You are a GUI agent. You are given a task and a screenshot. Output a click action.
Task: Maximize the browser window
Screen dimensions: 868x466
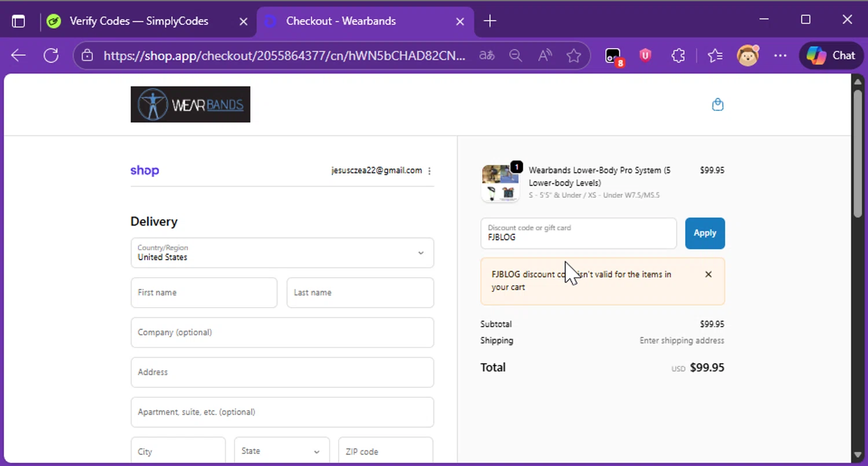tap(806, 20)
